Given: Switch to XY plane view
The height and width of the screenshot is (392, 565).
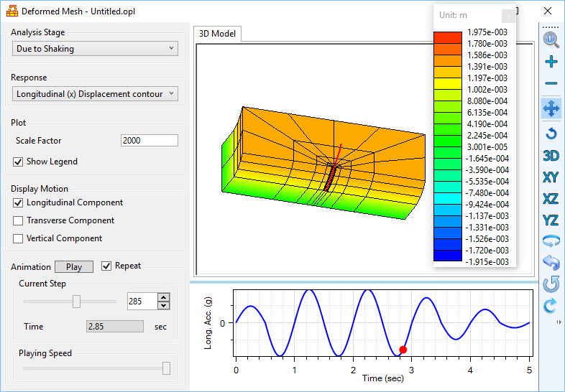Looking at the screenshot, I should tap(551, 177).
